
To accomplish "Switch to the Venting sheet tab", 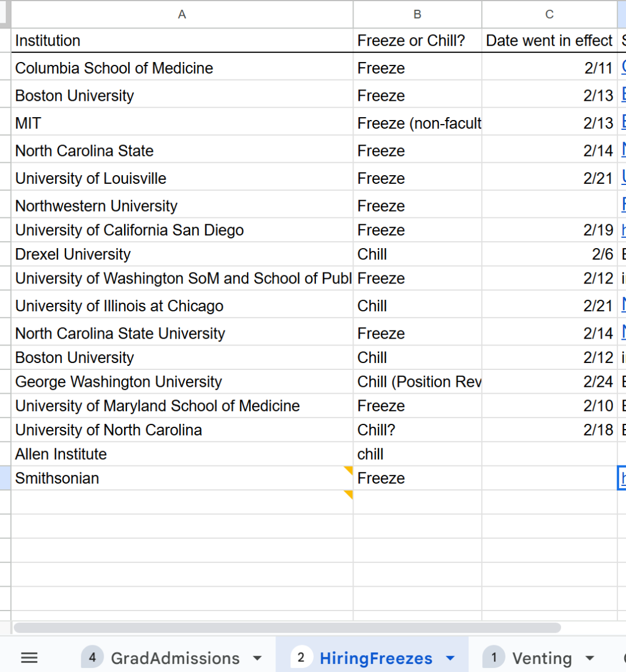I will coord(542,658).
